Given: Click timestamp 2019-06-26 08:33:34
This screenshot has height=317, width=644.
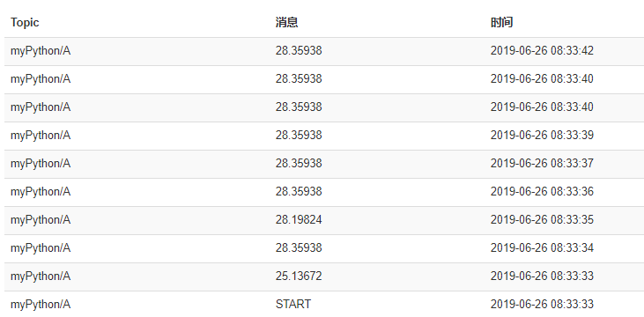Looking at the screenshot, I should [542, 248].
